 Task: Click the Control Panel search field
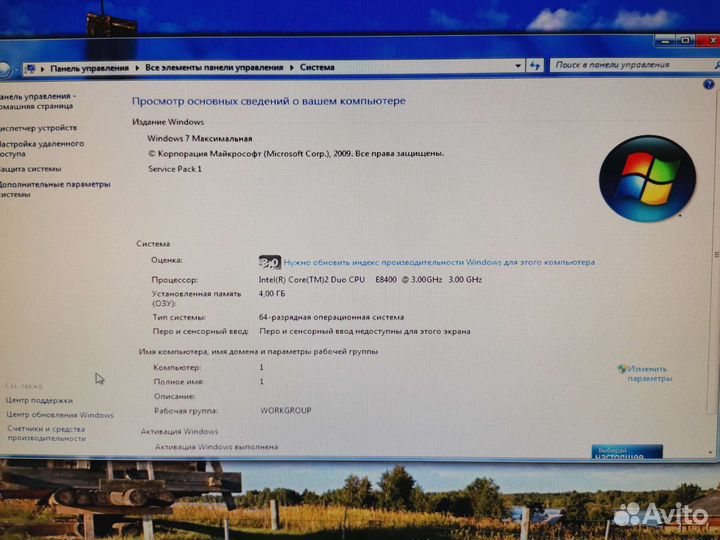[x=623, y=65]
